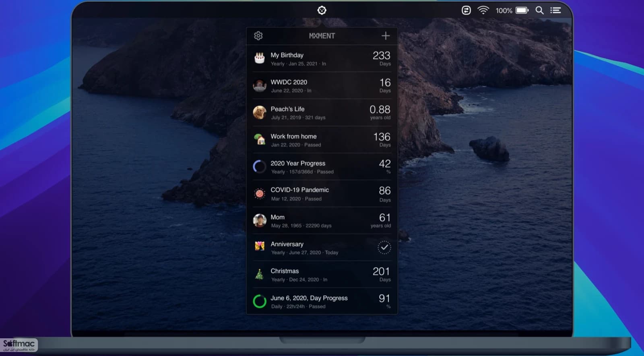Click Peach's Life dog photo

260,112
